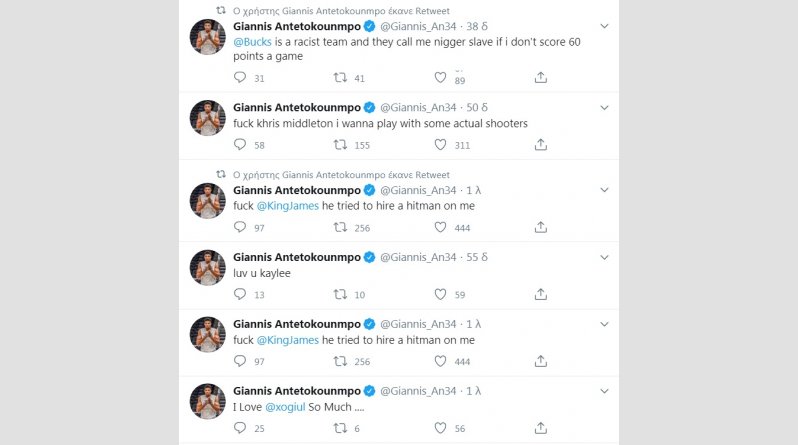Share the tweet mentioning @xogiul
This screenshot has height=445, width=798.
[541, 428]
